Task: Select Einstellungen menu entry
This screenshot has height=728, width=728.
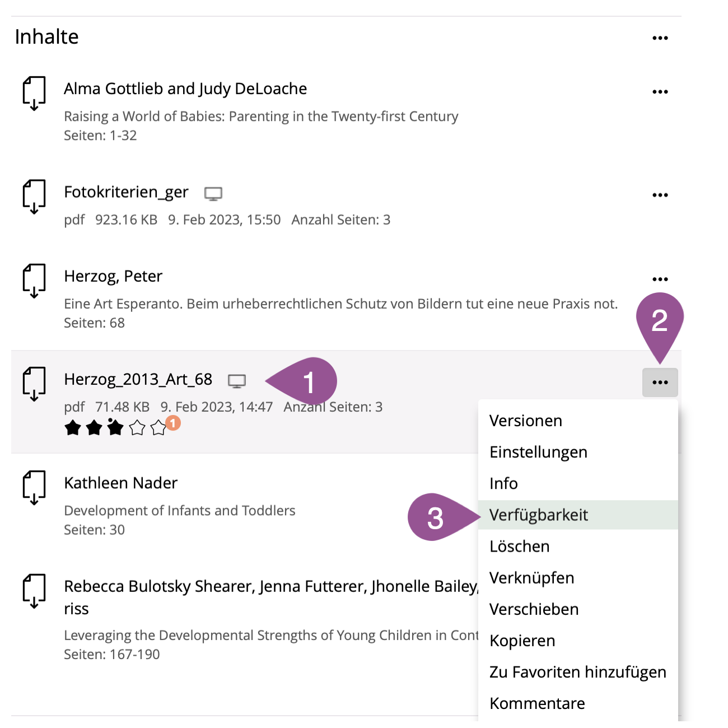Action: click(x=538, y=452)
